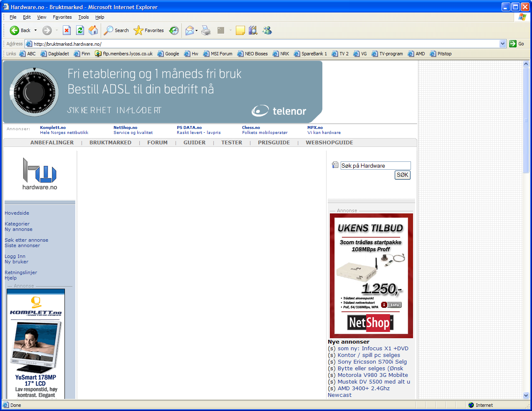
Task: Click the vertical scrollbar thumb
Action: 526,120
